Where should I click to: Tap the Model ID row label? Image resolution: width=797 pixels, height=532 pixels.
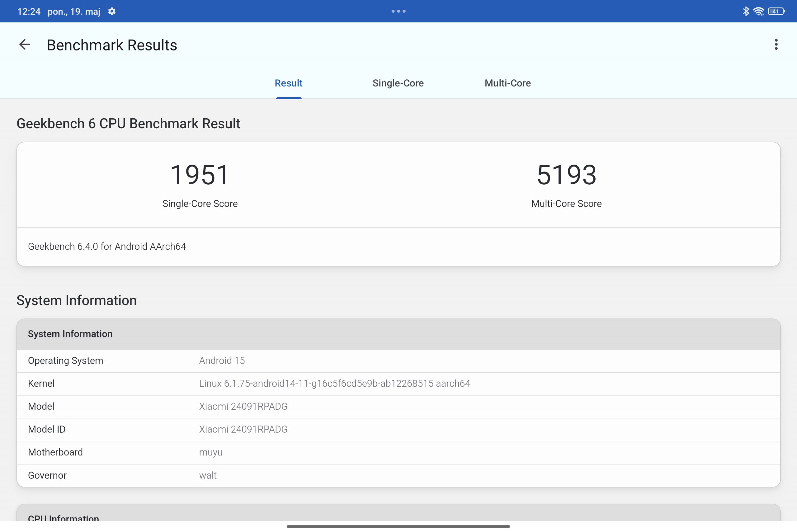[46, 430]
